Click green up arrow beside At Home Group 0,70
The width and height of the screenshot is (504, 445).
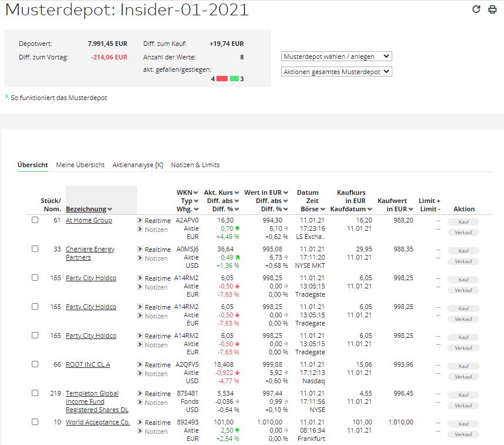tap(237, 228)
